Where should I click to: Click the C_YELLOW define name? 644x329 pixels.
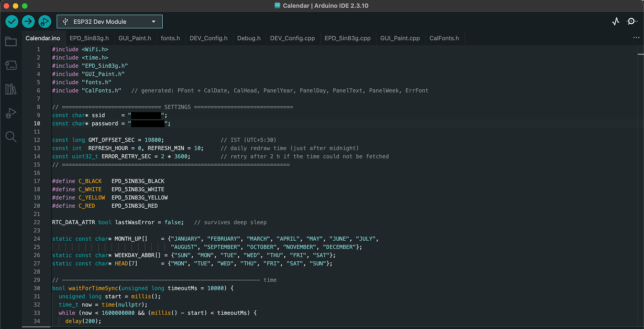pos(91,198)
